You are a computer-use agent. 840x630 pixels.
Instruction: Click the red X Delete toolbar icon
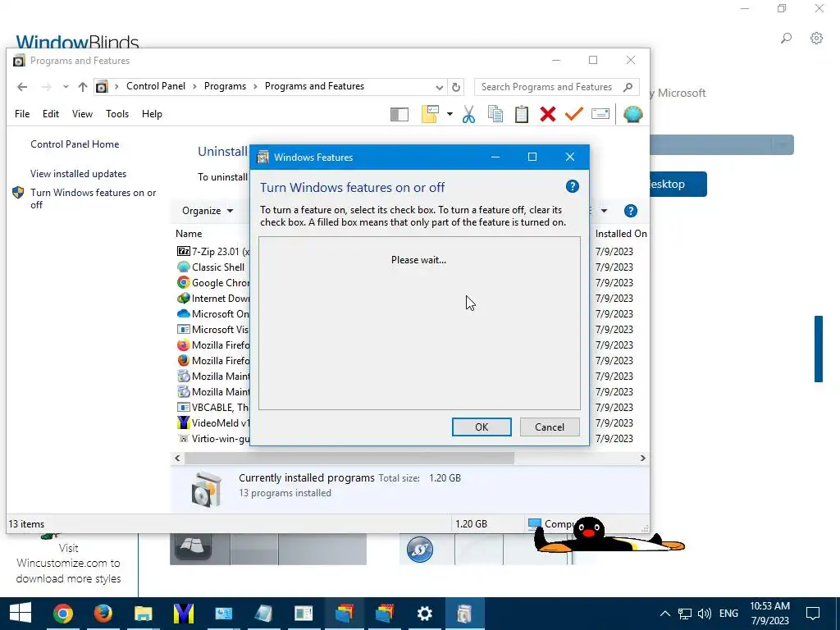[x=547, y=114]
